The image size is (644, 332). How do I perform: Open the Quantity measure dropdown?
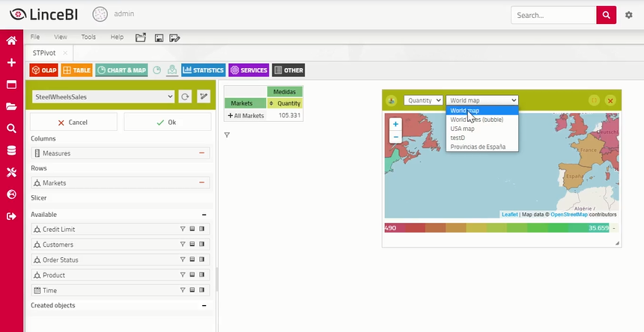pyautogui.click(x=423, y=100)
